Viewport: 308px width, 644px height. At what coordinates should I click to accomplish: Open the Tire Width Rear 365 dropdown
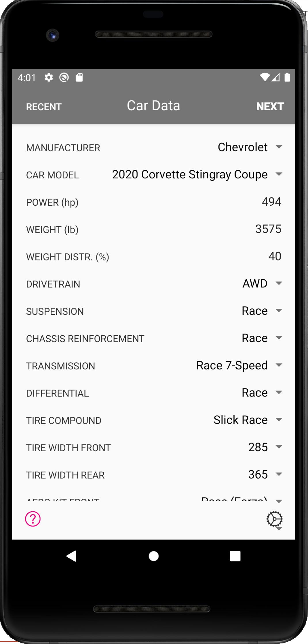click(265, 475)
